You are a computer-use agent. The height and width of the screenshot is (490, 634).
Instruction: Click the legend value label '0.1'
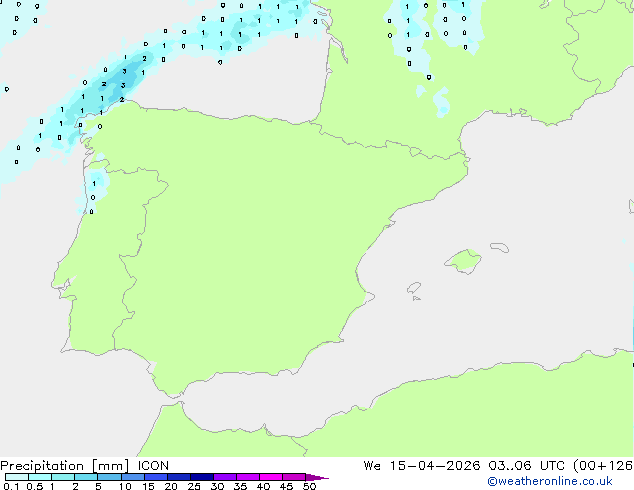11,486
